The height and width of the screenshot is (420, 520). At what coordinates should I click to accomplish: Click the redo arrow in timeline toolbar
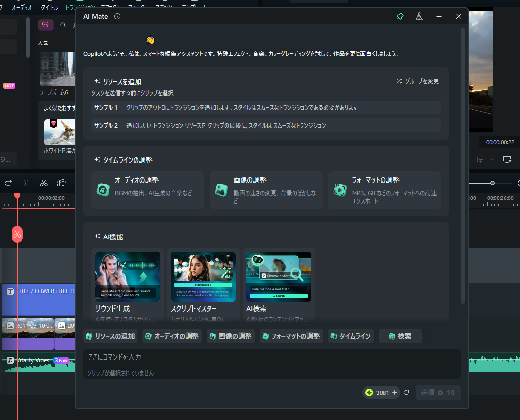(x=8, y=183)
